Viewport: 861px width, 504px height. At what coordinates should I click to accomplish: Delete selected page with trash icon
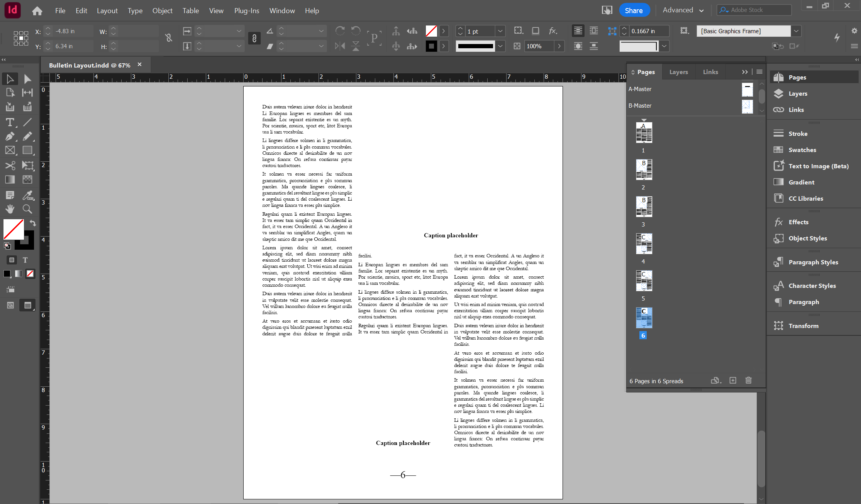coord(748,381)
